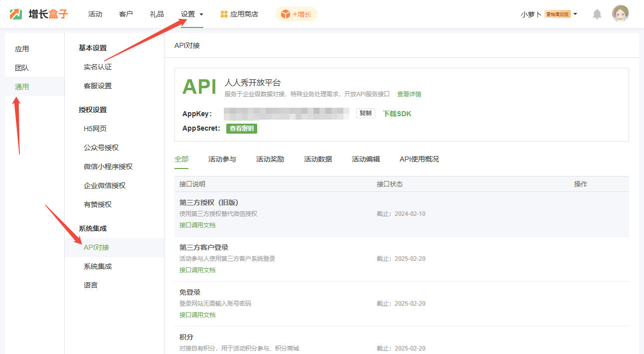Click 查看密钥 button
644x354 pixels.
pos(242,129)
